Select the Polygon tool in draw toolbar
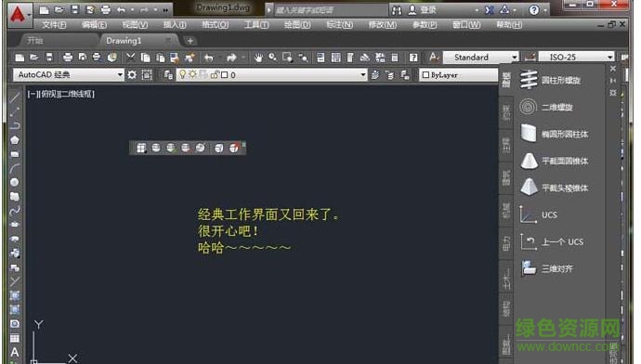Viewport: 641px width, 364px height. point(15,140)
